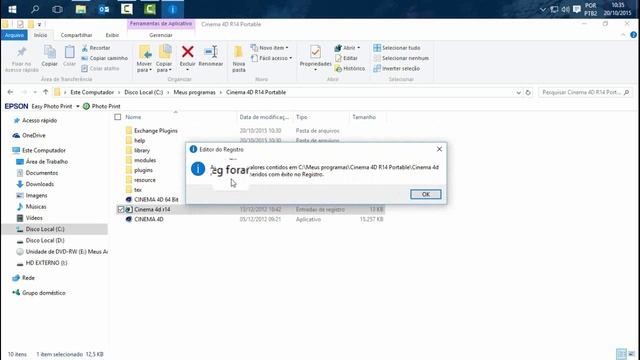
Task: Click the red Excluir X icon
Action: tap(187, 52)
